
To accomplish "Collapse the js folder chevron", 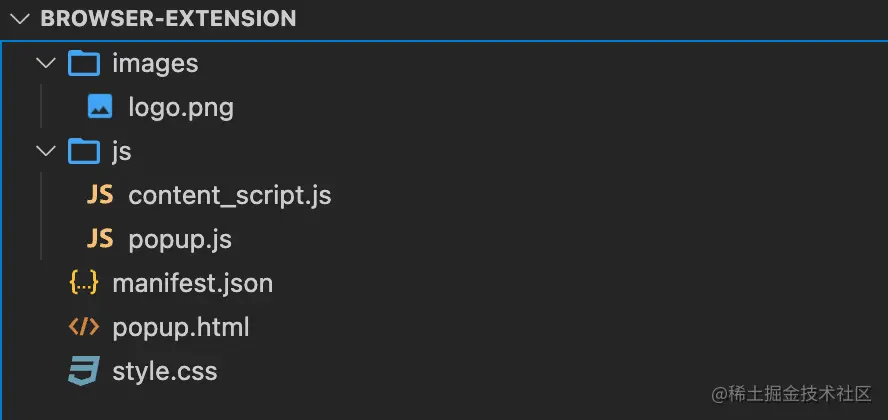I will coord(45,151).
